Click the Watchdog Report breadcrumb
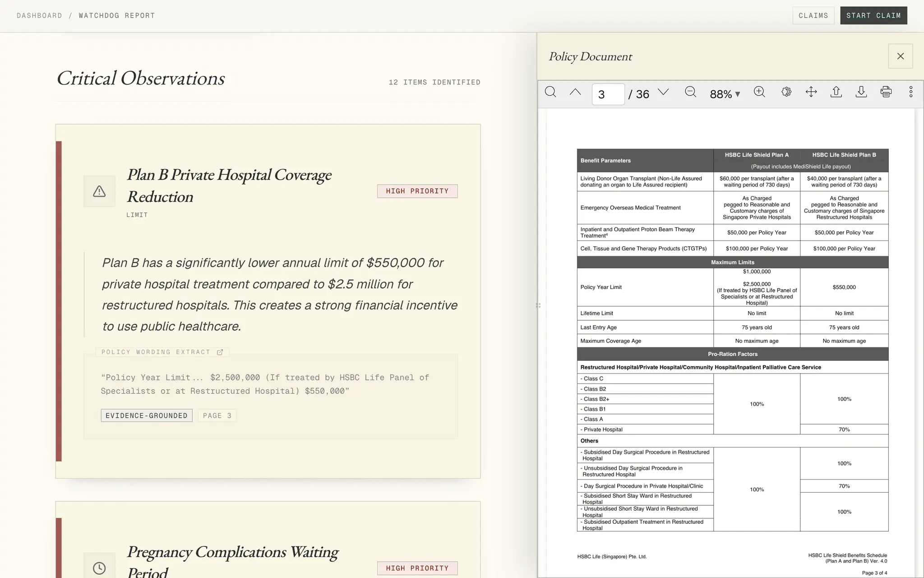The image size is (924, 578). pyautogui.click(x=117, y=15)
